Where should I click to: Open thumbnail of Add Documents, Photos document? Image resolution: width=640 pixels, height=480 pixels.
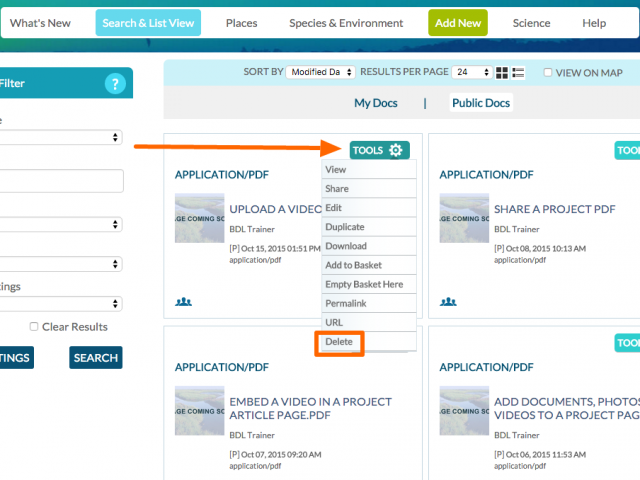[x=464, y=411]
